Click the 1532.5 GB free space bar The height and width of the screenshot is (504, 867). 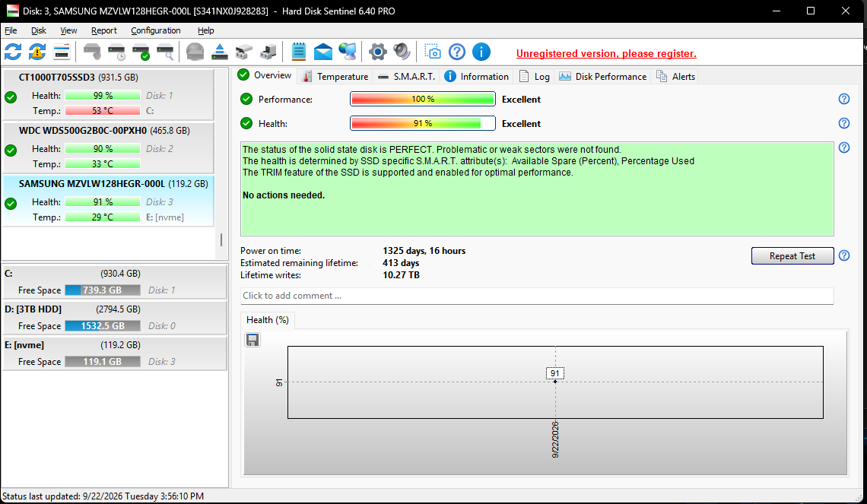(x=103, y=326)
